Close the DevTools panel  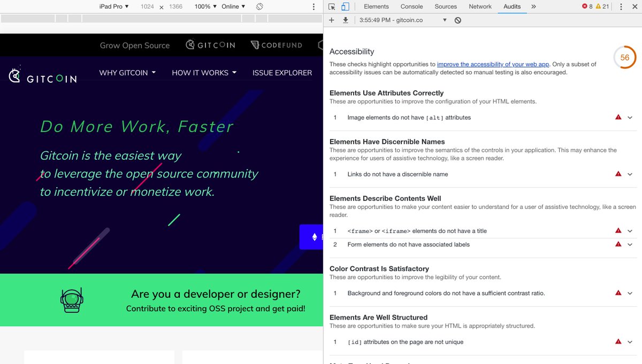634,6
